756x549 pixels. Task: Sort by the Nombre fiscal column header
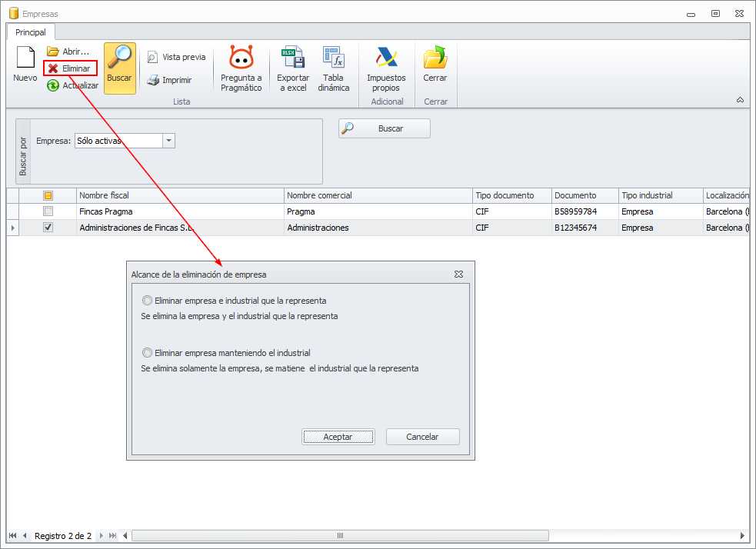[x=180, y=196]
